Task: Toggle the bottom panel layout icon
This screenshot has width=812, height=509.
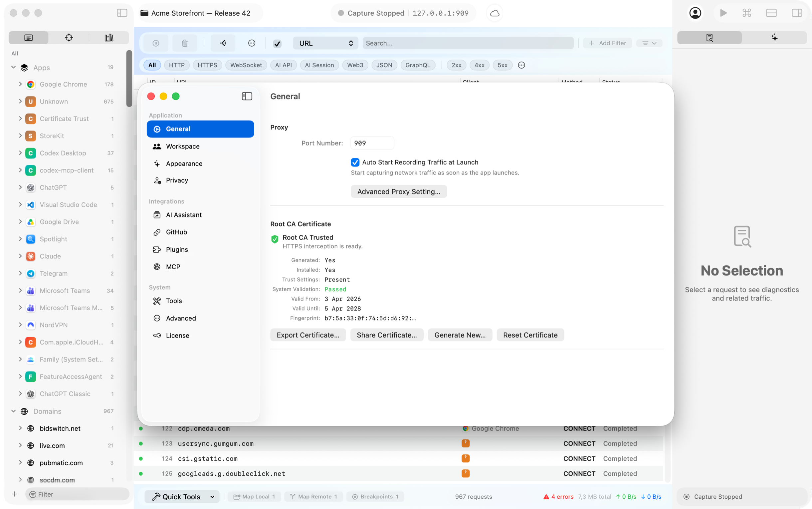Action: 771,13
